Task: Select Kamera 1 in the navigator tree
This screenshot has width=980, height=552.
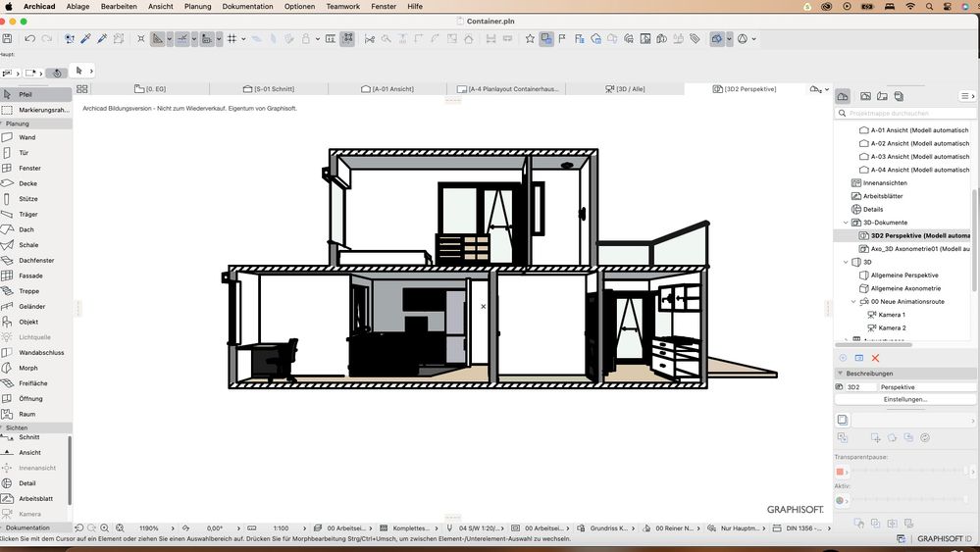Action: [x=892, y=315]
